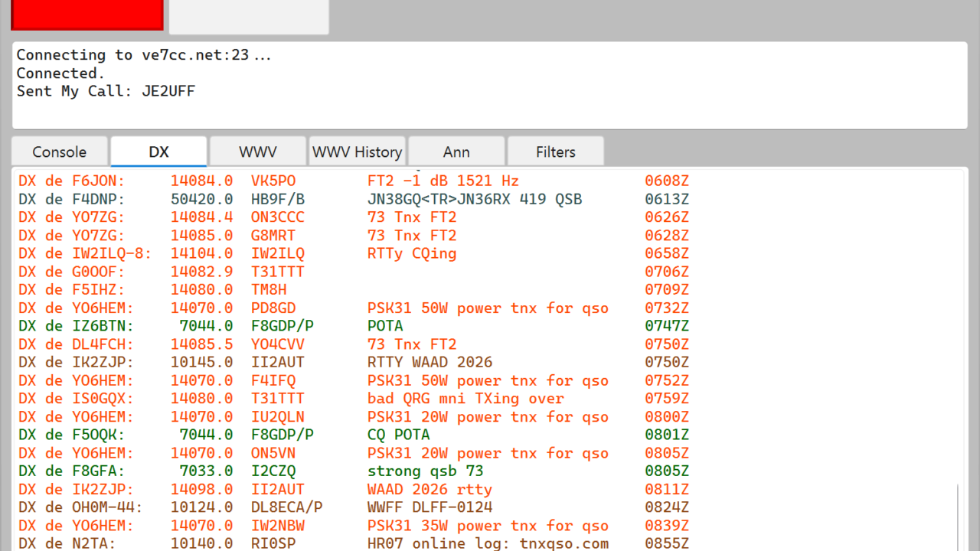The image size is (980, 551).
Task: Switch to the Ann tab
Action: (456, 152)
